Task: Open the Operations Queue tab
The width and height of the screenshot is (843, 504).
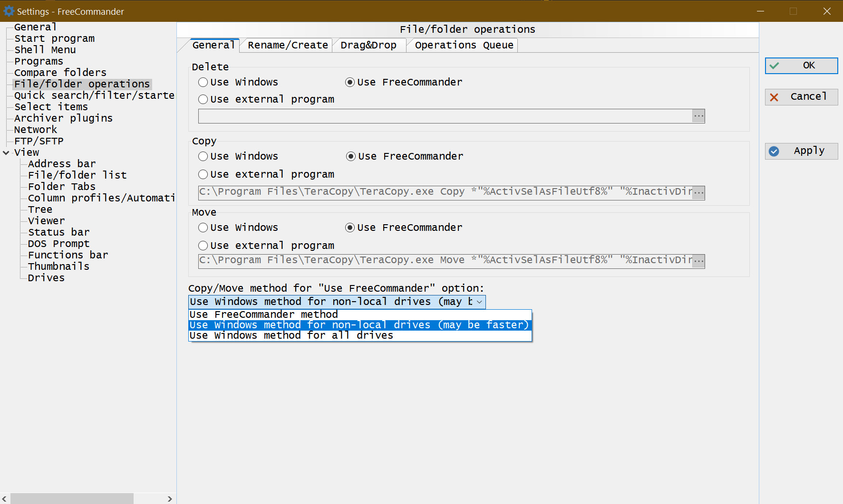Action: pos(464,45)
